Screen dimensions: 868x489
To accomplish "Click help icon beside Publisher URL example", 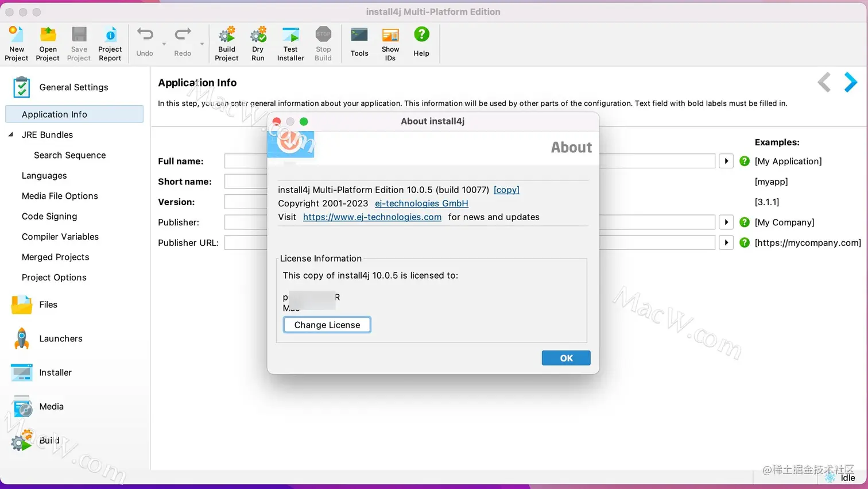I will [x=745, y=243].
